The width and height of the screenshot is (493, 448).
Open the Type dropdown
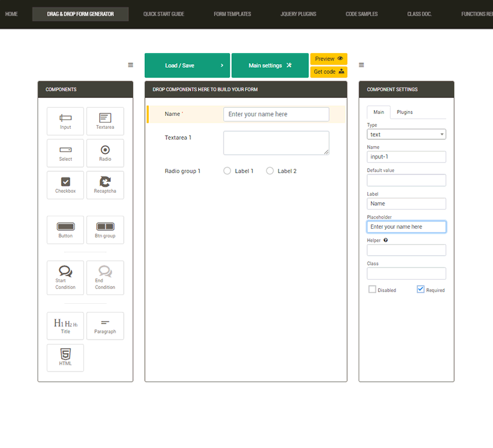406,134
